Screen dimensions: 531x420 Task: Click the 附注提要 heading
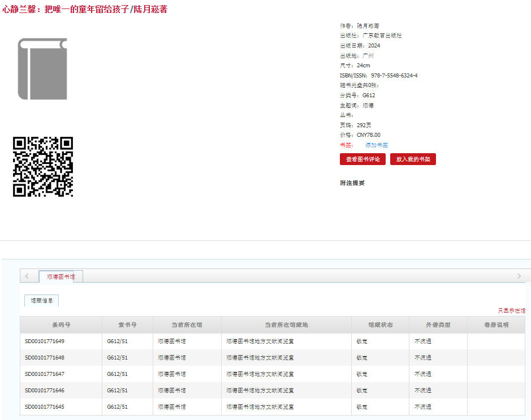[x=352, y=183]
